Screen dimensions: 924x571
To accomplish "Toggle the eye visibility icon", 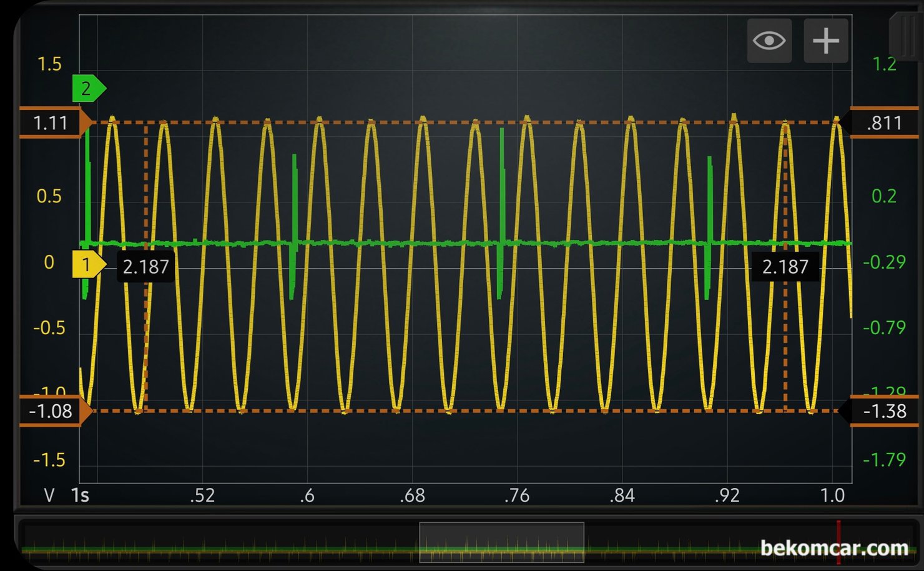I will [769, 41].
